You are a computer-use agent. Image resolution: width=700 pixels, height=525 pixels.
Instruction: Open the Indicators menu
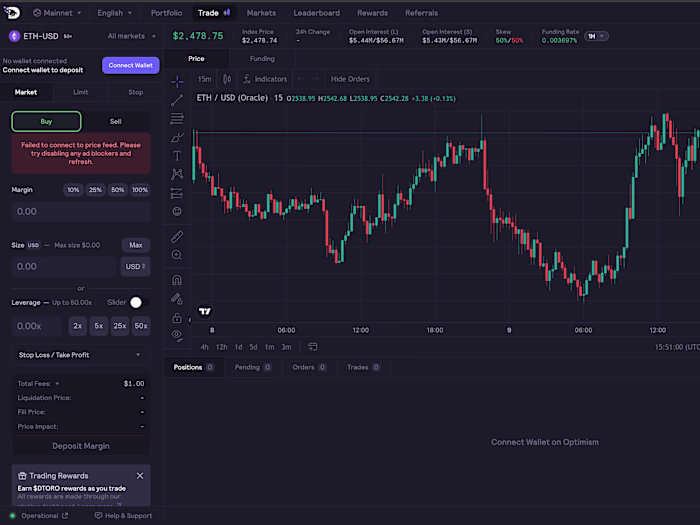[265, 79]
